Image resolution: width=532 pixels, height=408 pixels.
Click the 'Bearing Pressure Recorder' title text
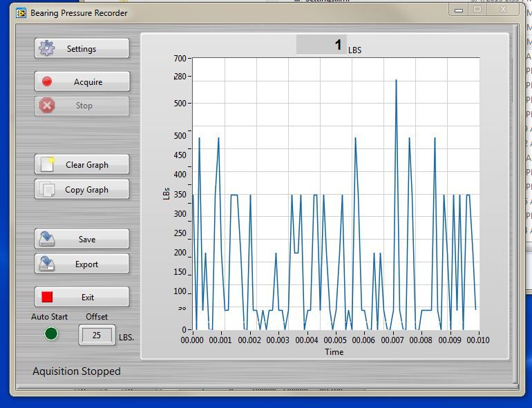(79, 13)
